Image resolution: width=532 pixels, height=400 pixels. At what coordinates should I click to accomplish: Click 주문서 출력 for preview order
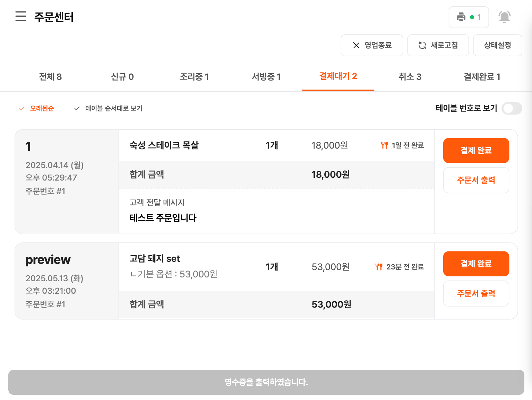pyautogui.click(x=476, y=293)
